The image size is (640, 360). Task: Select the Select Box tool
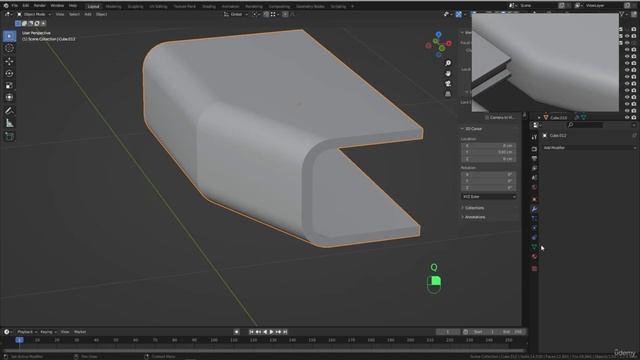pyautogui.click(x=9, y=36)
